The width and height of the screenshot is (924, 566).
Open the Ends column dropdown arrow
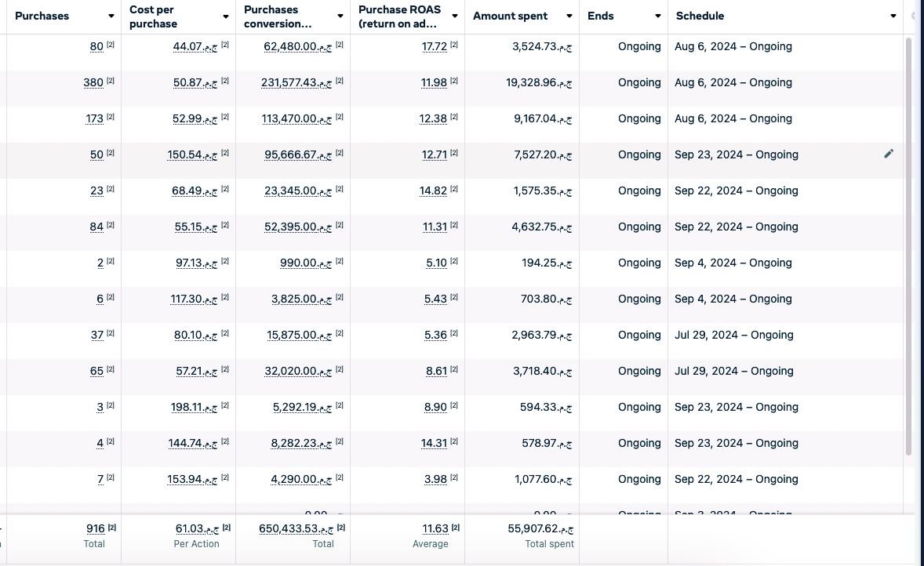[x=657, y=16]
